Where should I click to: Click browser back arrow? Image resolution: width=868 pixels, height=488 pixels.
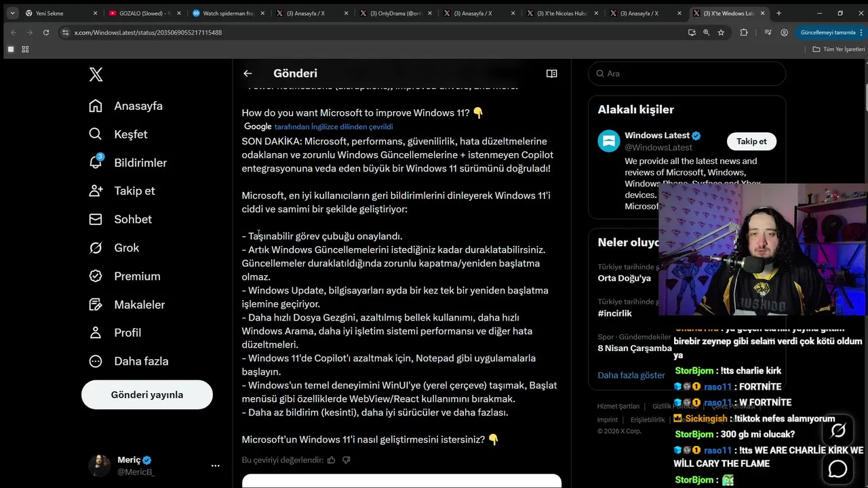14,32
